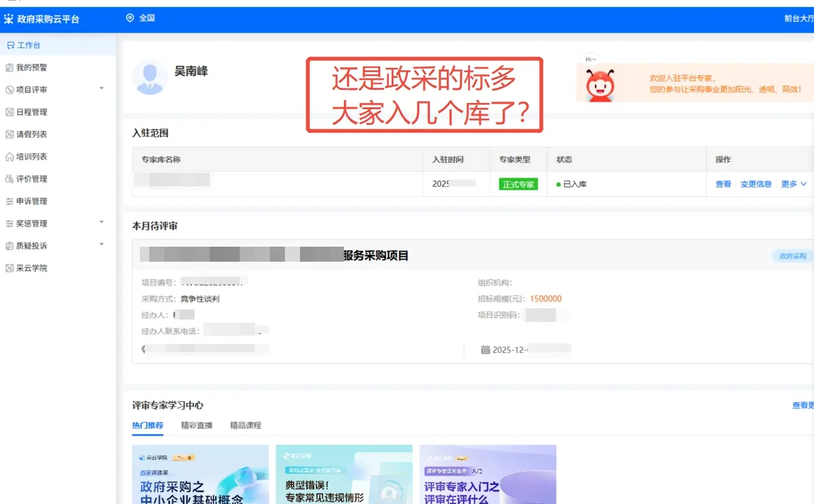Screen dimensions: 814x504
Task: Select the 正式专家 expert type badge
Action: 518,184
